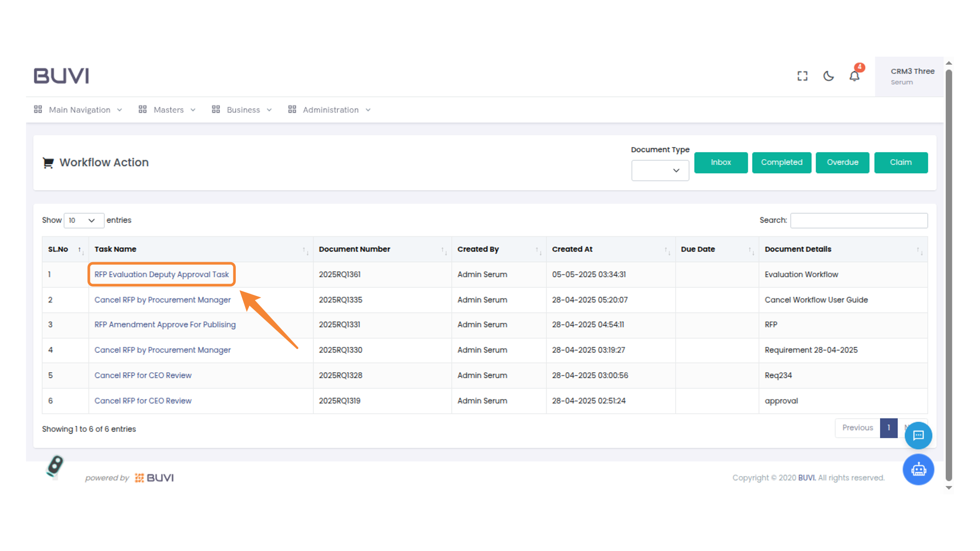The height and width of the screenshot is (551, 980).
Task: Launch the robot chatbot assistant icon
Action: click(x=918, y=469)
